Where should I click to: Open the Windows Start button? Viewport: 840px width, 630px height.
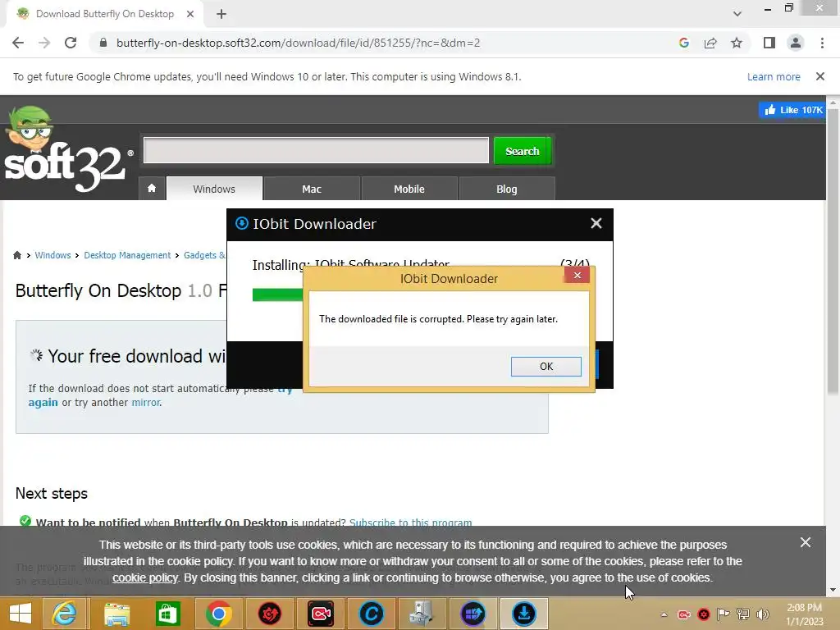[21, 614]
